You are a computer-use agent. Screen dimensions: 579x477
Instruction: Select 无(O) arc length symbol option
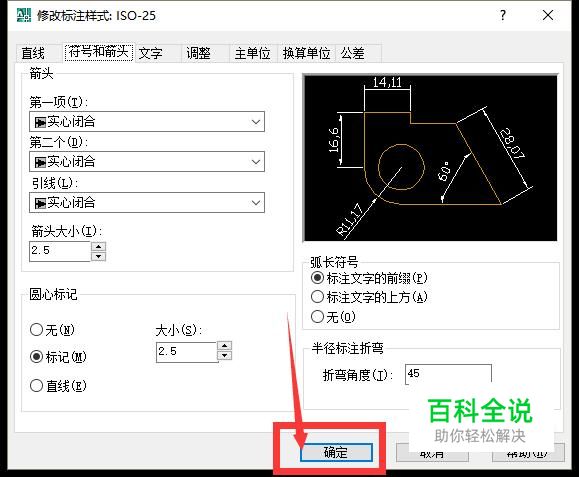click(x=333, y=317)
